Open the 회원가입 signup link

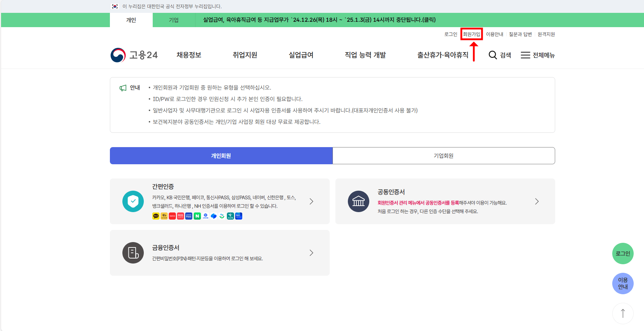tap(472, 34)
